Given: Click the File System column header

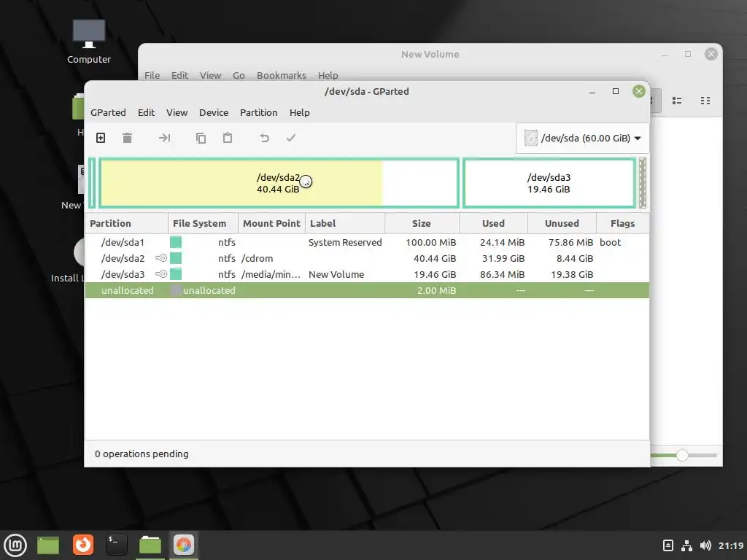Looking at the screenshot, I should 203,224.
